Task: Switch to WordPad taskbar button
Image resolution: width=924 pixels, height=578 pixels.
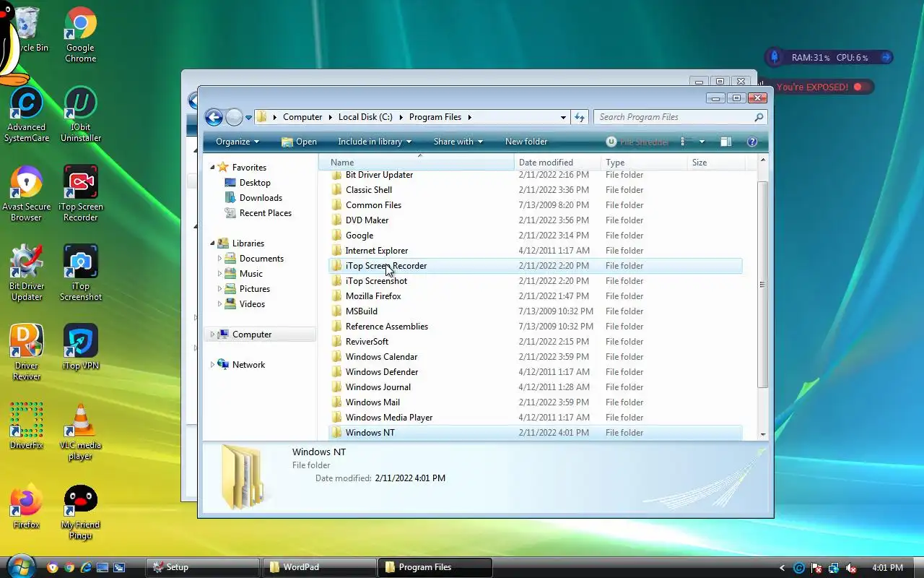Action: coord(319,567)
